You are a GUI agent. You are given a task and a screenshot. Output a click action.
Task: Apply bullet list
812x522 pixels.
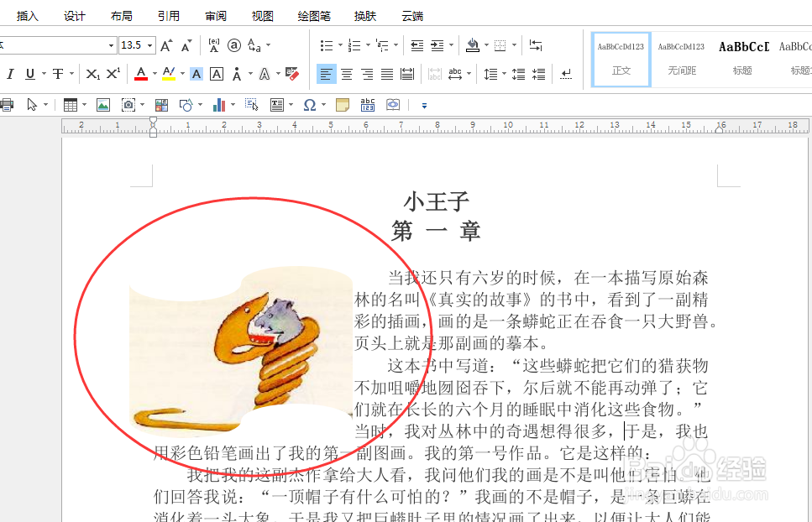pos(327,45)
